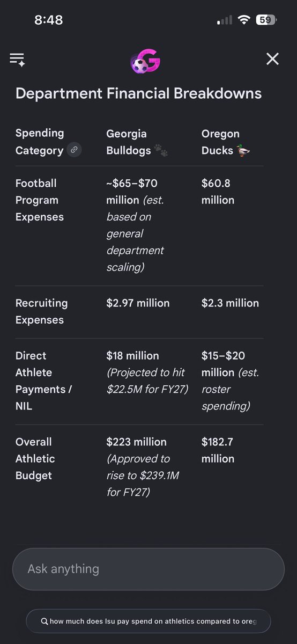Image resolution: width=297 pixels, height=644 pixels.
Task: Tap the Georgia Bulldogs column header
Action: click(x=129, y=142)
